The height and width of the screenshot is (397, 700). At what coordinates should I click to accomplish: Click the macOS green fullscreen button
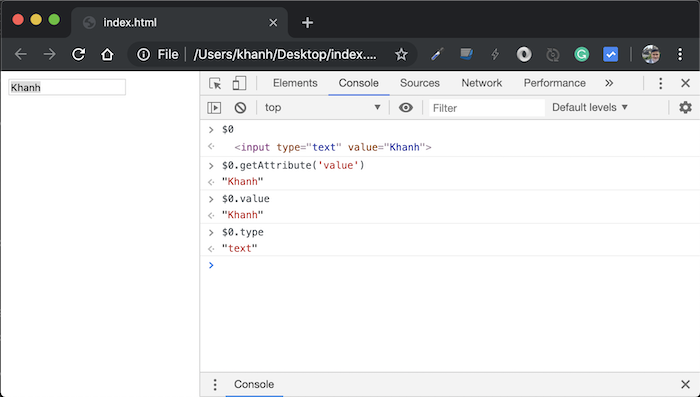(x=54, y=20)
